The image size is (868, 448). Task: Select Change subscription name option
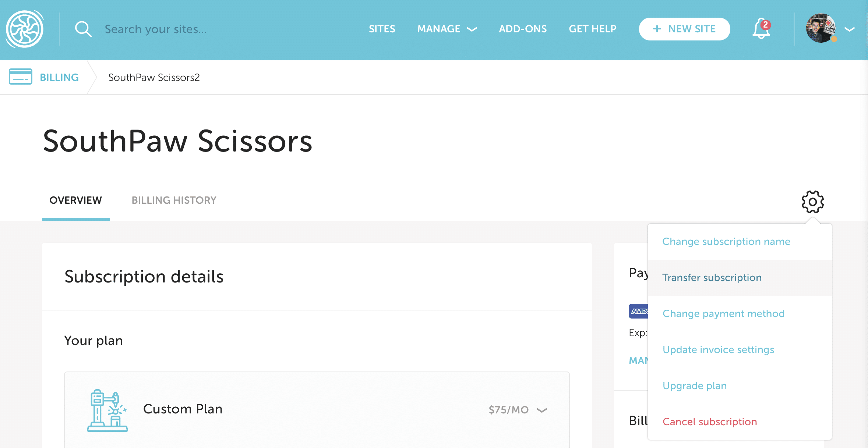click(x=726, y=241)
